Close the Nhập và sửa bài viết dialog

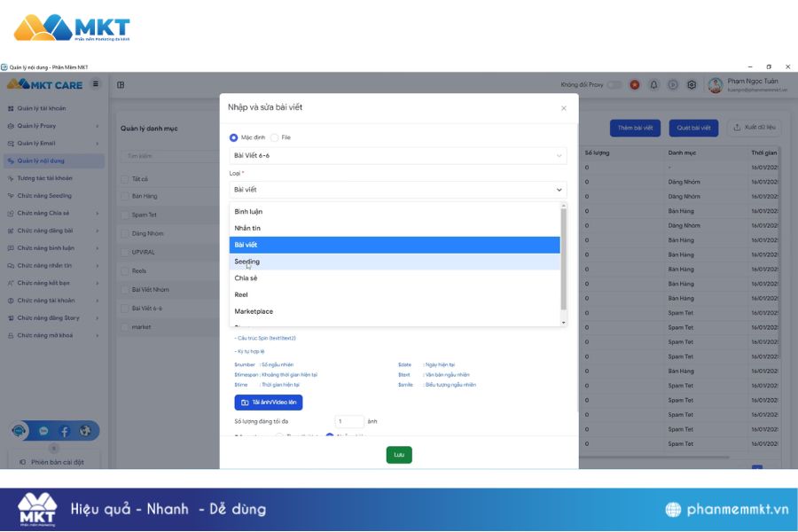[x=563, y=108]
